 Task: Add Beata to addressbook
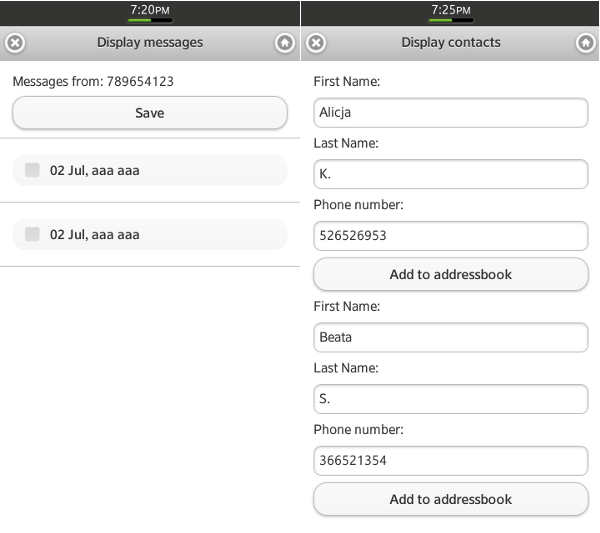click(450, 499)
